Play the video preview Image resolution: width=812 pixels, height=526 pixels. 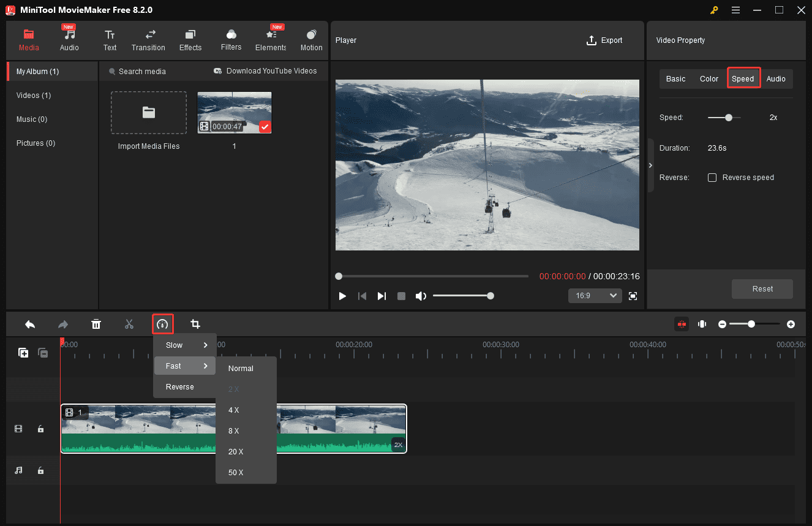(342, 296)
